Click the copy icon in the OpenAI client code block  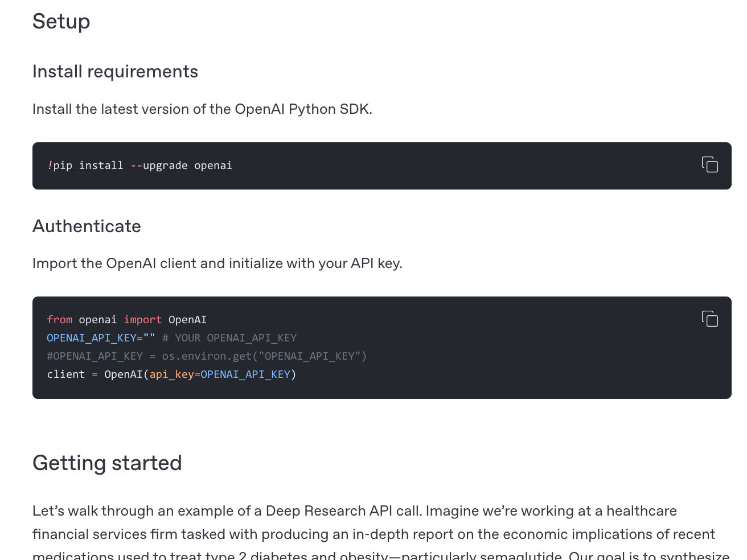(710, 319)
